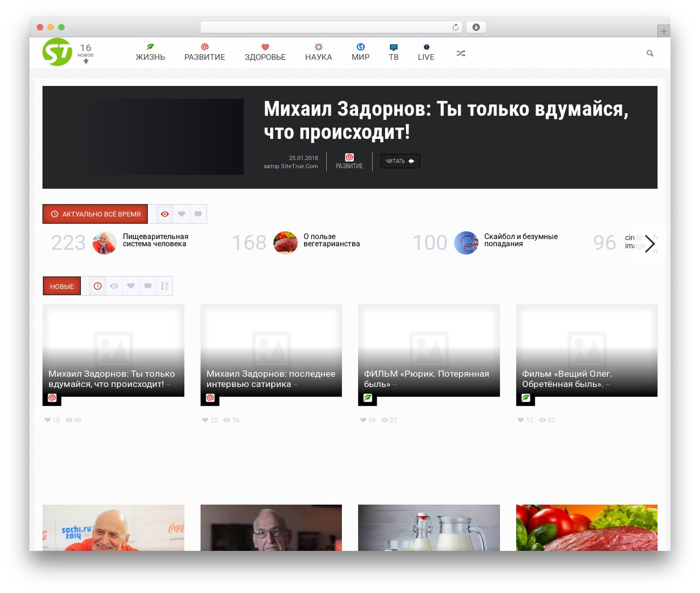The image size is (700, 593).
Task: Switch to the НАУКА menu section
Action: (319, 53)
